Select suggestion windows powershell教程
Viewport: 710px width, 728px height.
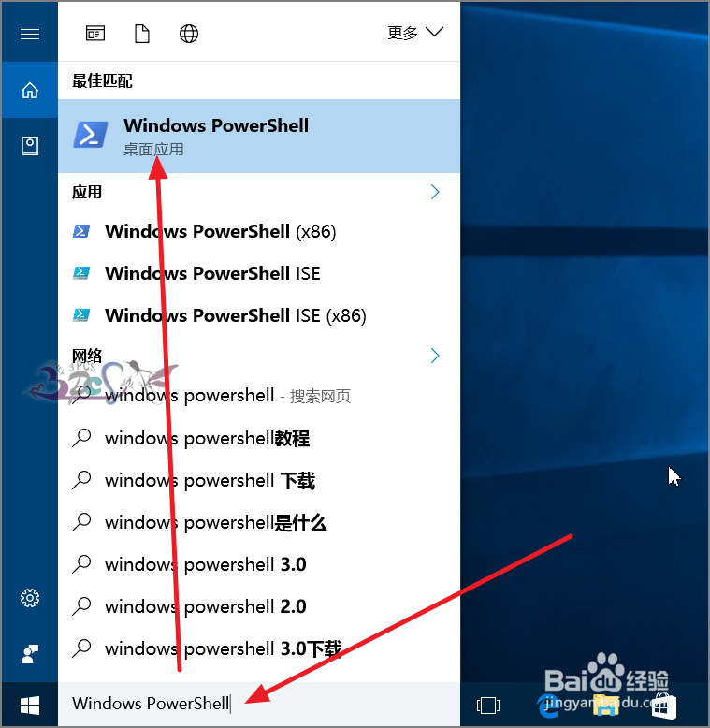[259, 438]
